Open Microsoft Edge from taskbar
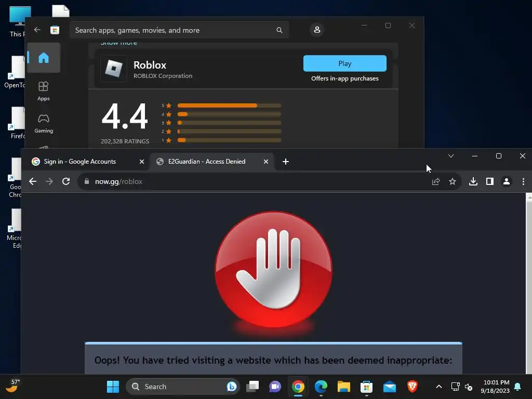The image size is (532, 399). tap(321, 387)
